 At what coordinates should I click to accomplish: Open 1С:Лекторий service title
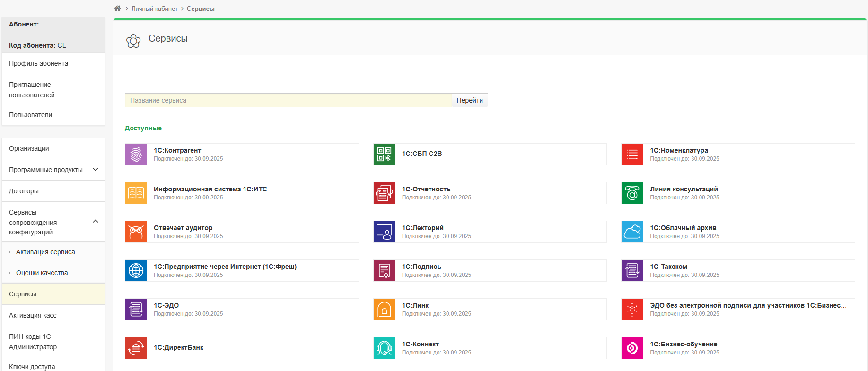coord(423,228)
